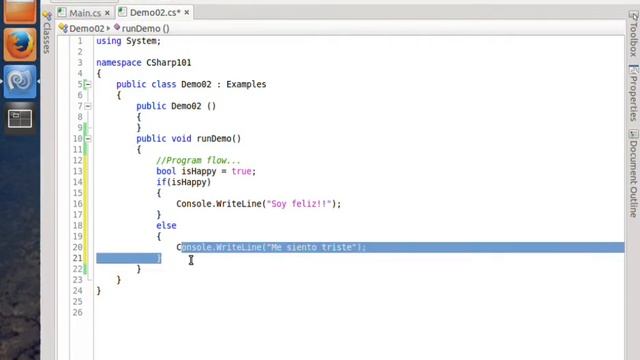
Task: Collapse the runDemo method fold at line 10
Action: [88, 139]
